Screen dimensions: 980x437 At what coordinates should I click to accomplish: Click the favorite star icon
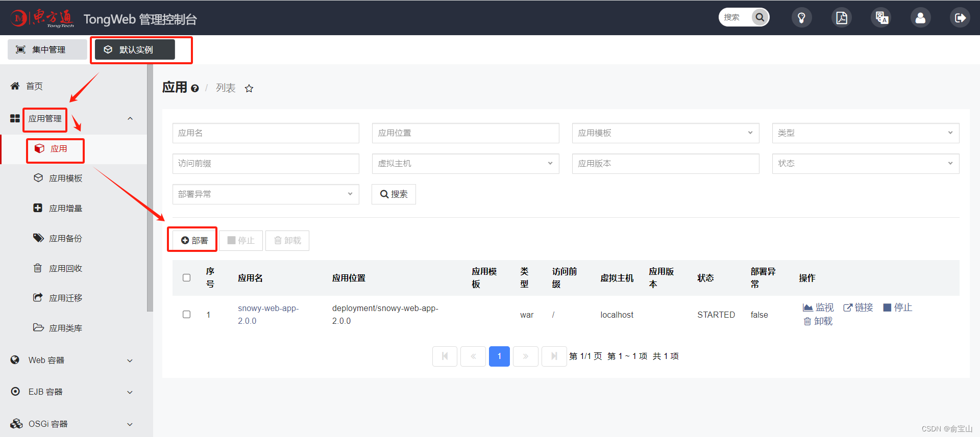249,88
